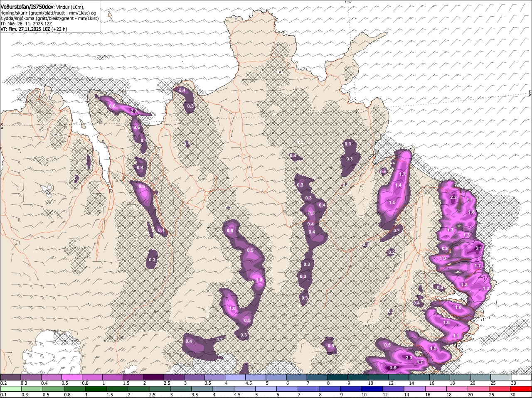
Task: Click the 0.1 label in the green legend
Action: point(3,395)
